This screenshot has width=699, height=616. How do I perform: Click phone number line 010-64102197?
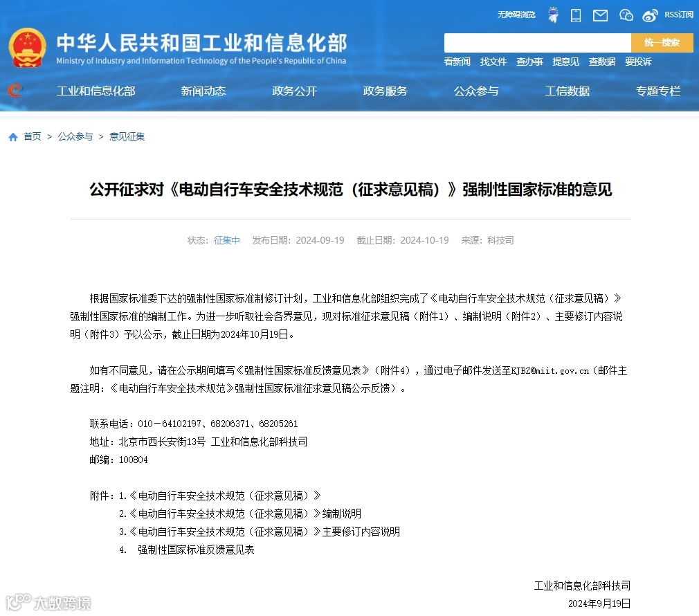pyautogui.click(x=194, y=424)
